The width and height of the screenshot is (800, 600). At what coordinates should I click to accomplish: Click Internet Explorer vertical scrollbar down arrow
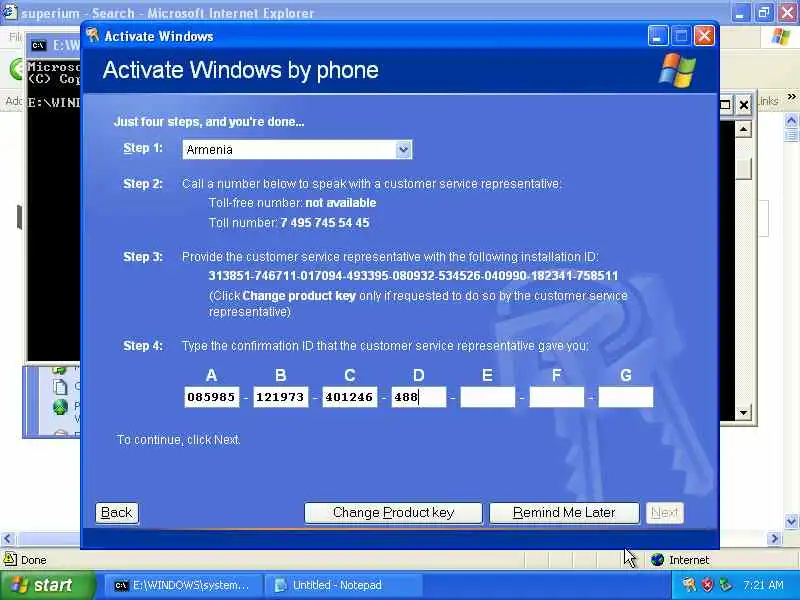coord(791,521)
